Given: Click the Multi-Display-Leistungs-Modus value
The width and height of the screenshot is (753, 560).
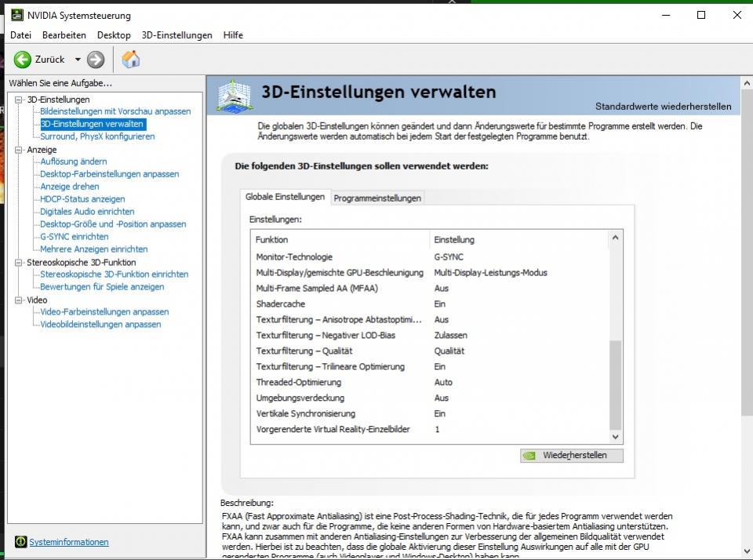Looking at the screenshot, I should [x=490, y=273].
